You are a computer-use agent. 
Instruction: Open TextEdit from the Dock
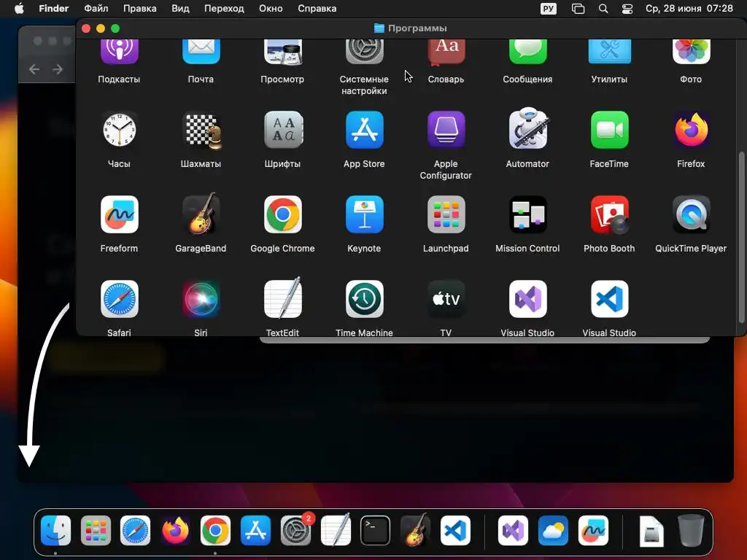[336, 529]
